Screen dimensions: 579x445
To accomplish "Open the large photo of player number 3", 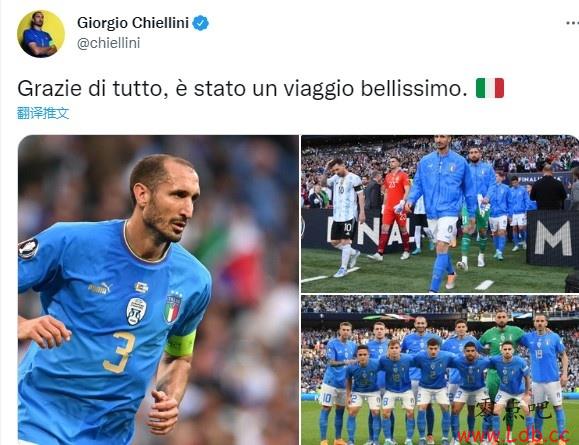I will [158, 290].
